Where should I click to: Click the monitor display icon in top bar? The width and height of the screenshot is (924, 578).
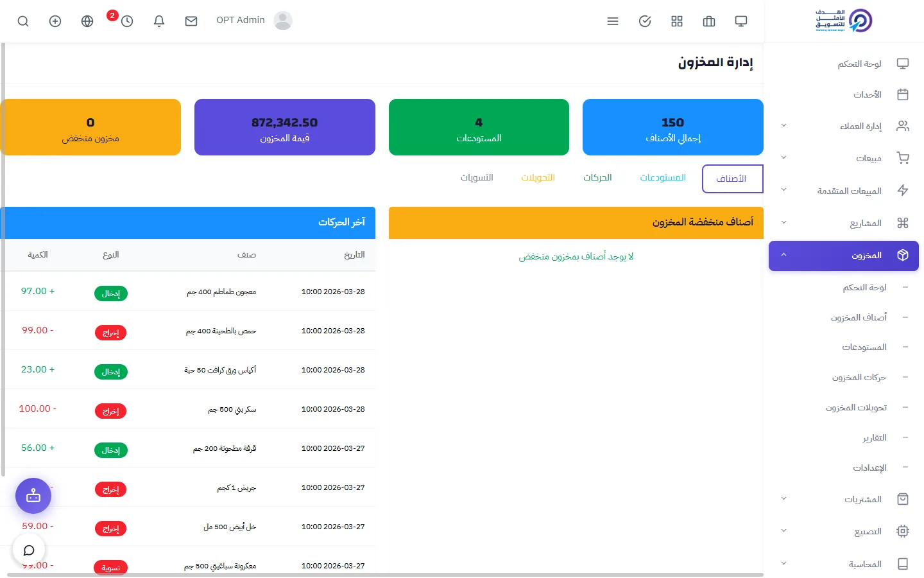(x=741, y=21)
